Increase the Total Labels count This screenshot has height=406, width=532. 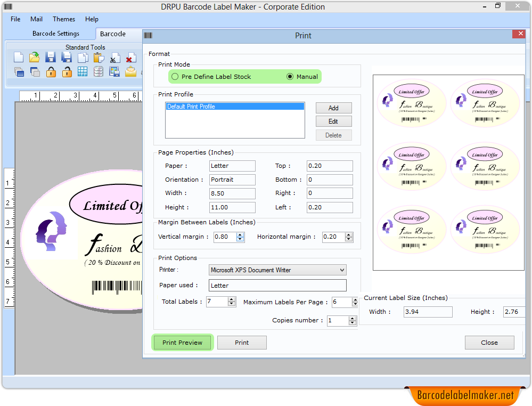(232, 299)
